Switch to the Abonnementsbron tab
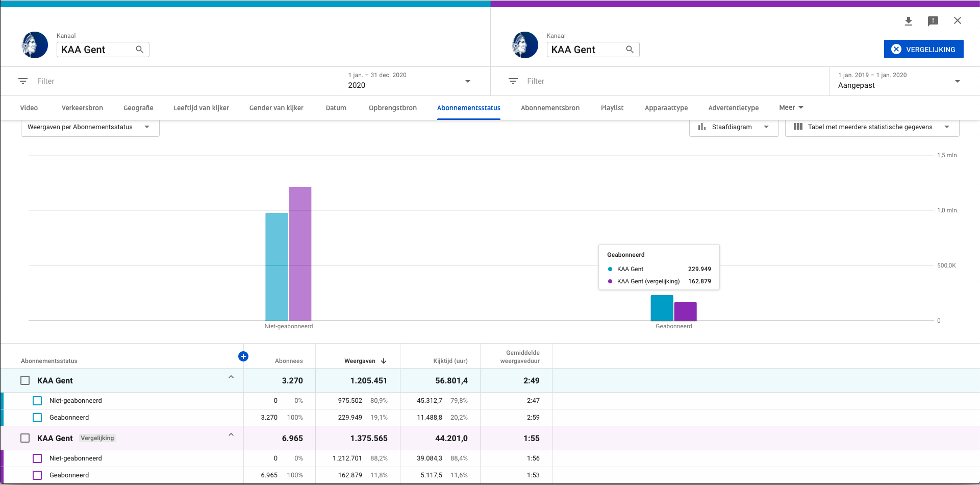 tap(550, 108)
